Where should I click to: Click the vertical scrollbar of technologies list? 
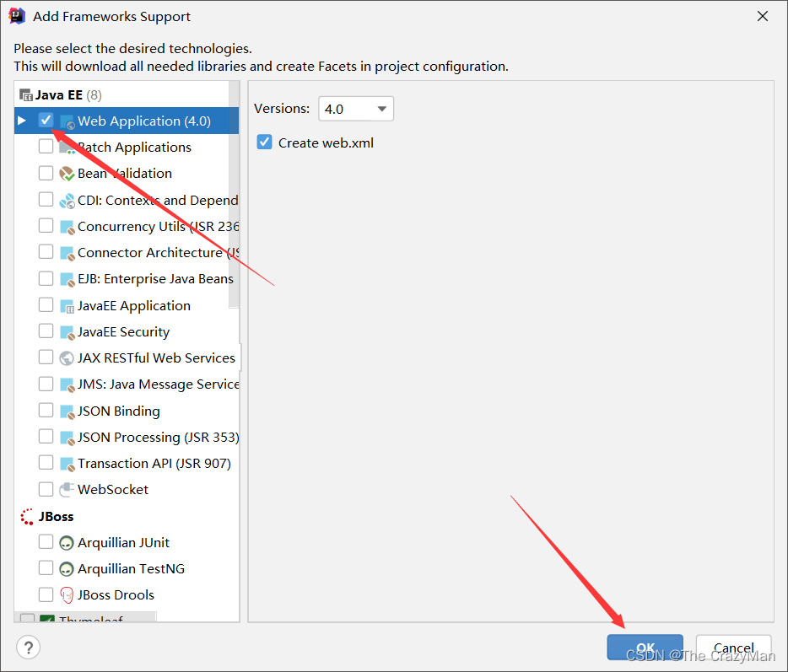pyautogui.click(x=234, y=194)
